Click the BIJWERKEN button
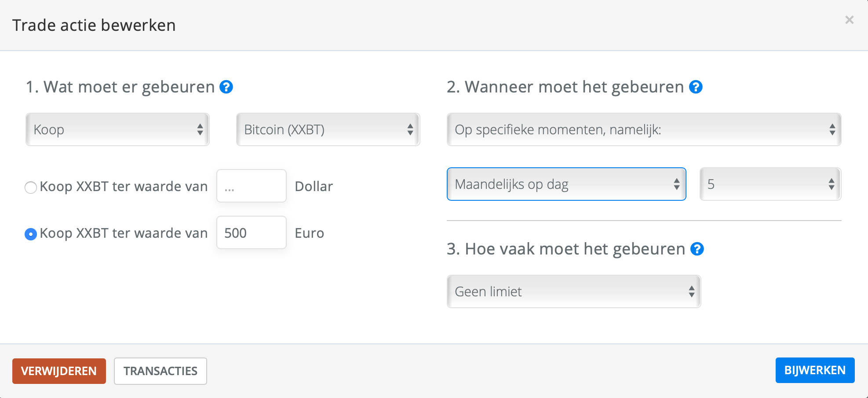The height and width of the screenshot is (398, 868). click(x=815, y=370)
